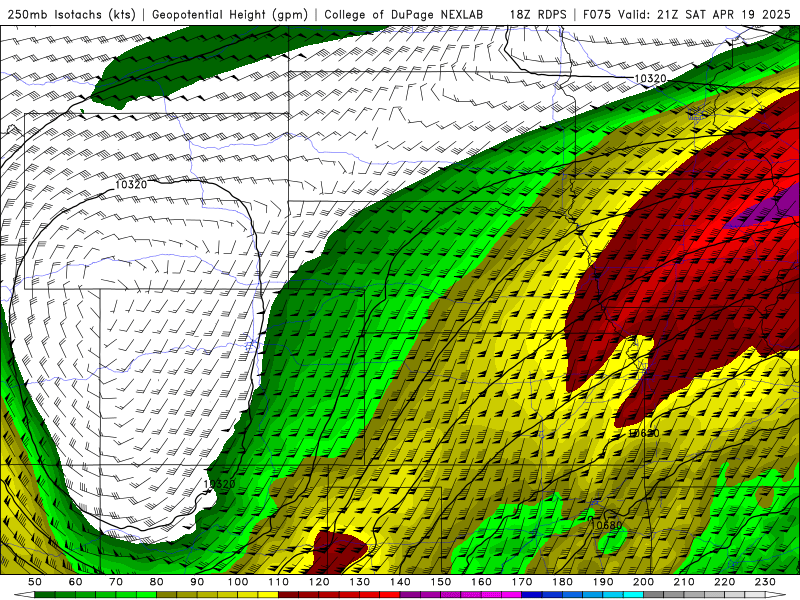This screenshot has height=600, width=800.
Task: Click the 210 value on the color scale
Action: click(x=684, y=582)
